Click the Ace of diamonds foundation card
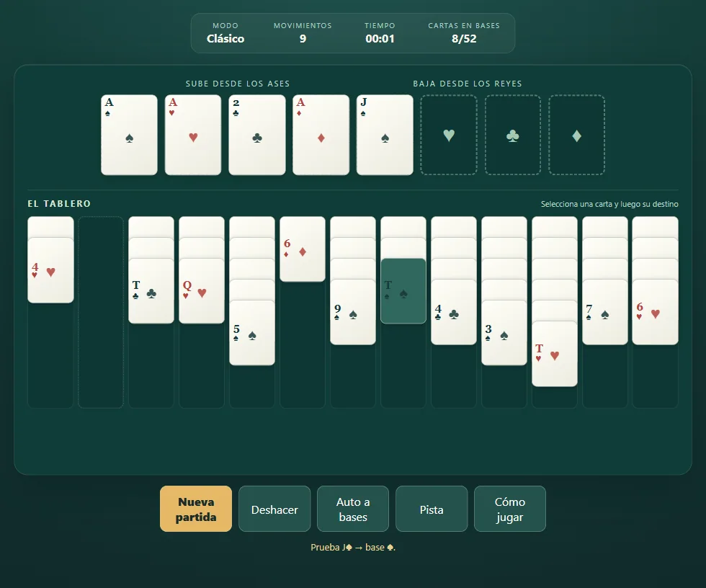 point(321,135)
